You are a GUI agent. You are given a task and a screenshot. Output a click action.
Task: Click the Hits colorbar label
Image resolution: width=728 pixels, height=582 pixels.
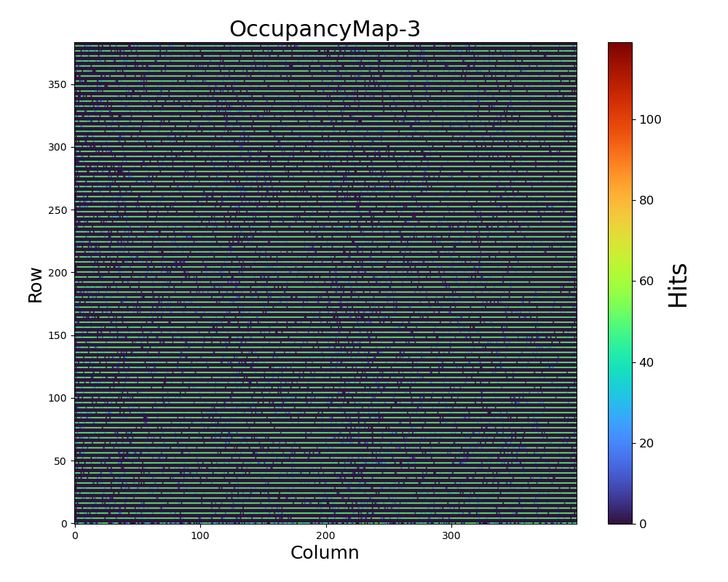(x=678, y=284)
